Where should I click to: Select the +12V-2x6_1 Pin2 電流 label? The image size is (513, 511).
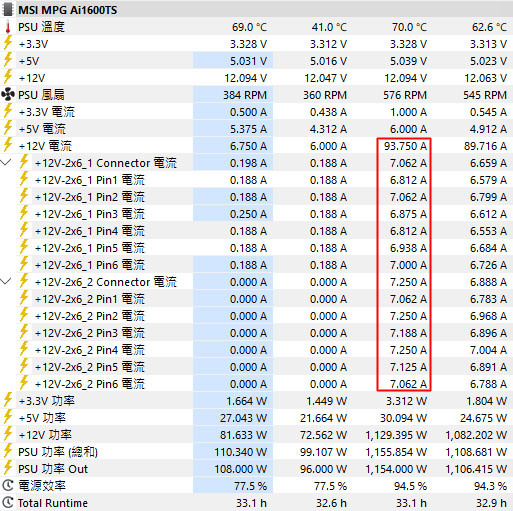(x=90, y=197)
